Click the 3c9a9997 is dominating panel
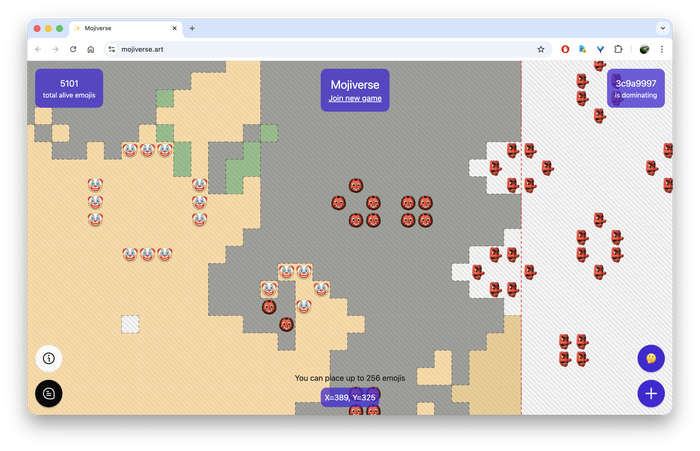This screenshot has height=451, width=700. pos(636,88)
